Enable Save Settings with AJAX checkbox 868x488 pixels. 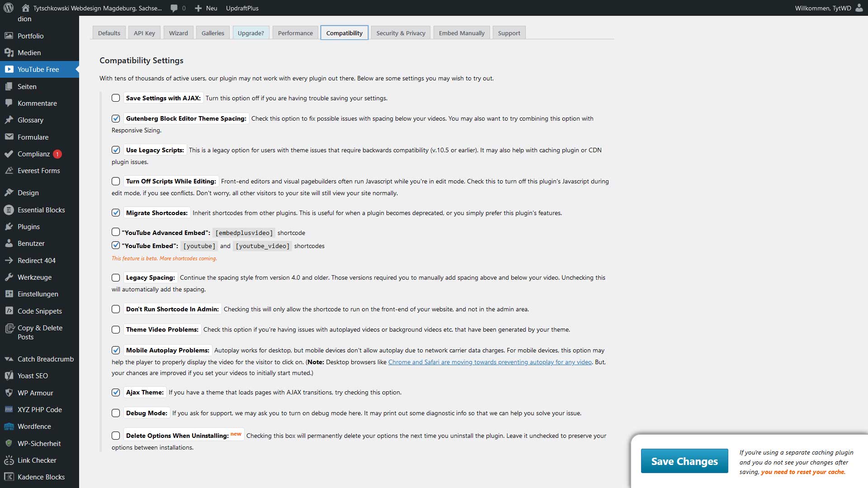point(116,98)
